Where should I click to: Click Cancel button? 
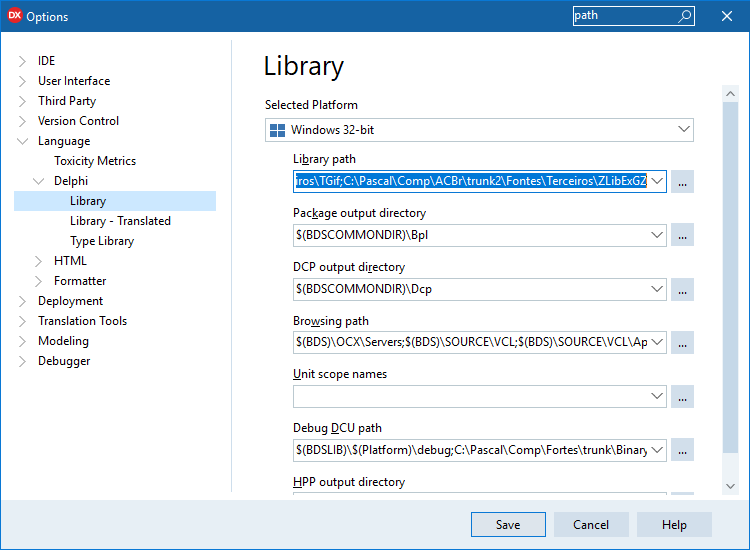click(x=591, y=525)
